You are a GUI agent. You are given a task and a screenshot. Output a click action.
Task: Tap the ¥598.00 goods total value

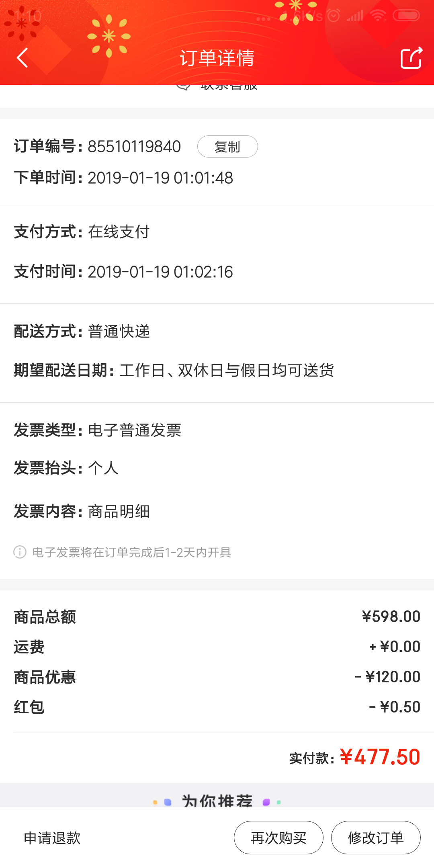point(391,616)
